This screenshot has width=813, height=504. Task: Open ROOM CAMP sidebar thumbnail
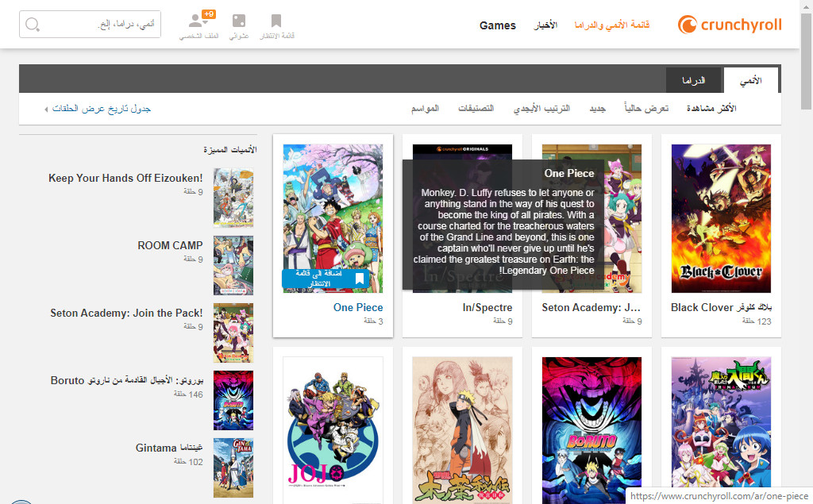click(233, 265)
